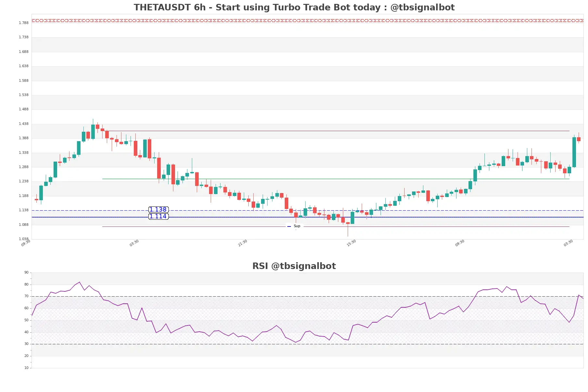Click the 1.538 price axis label
This screenshot has height=392, width=588.
(24, 95)
